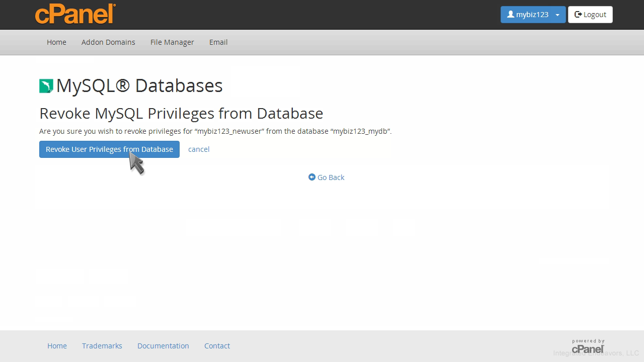Confirm Revoke User Privileges from Database
The image size is (644, 362).
tap(109, 149)
